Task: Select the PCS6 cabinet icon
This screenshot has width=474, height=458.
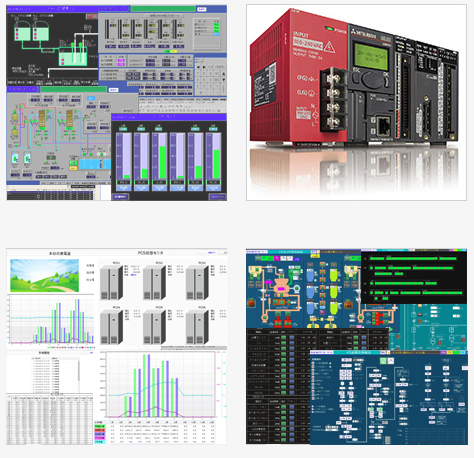Action: click(197, 327)
